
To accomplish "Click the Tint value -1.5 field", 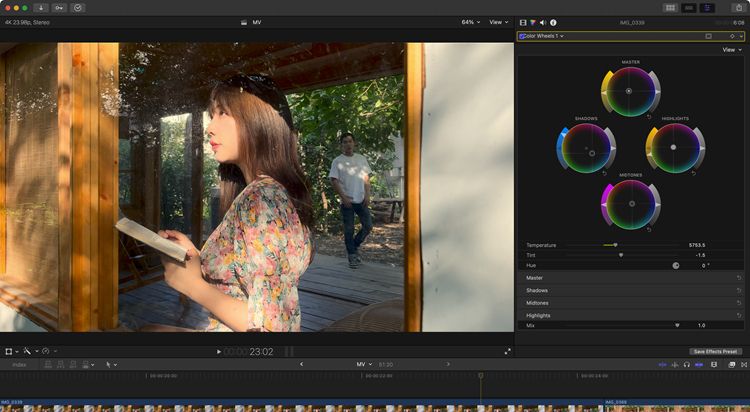I will point(700,255).
